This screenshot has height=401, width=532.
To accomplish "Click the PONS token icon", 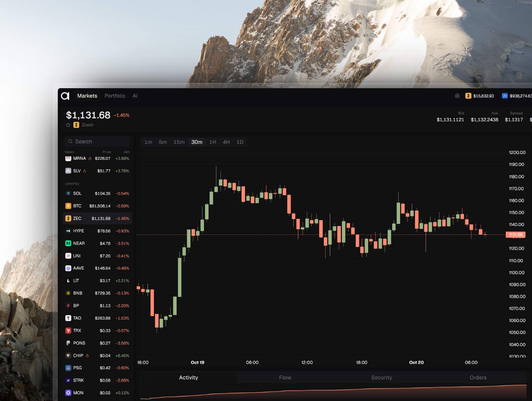I will 68,343.
